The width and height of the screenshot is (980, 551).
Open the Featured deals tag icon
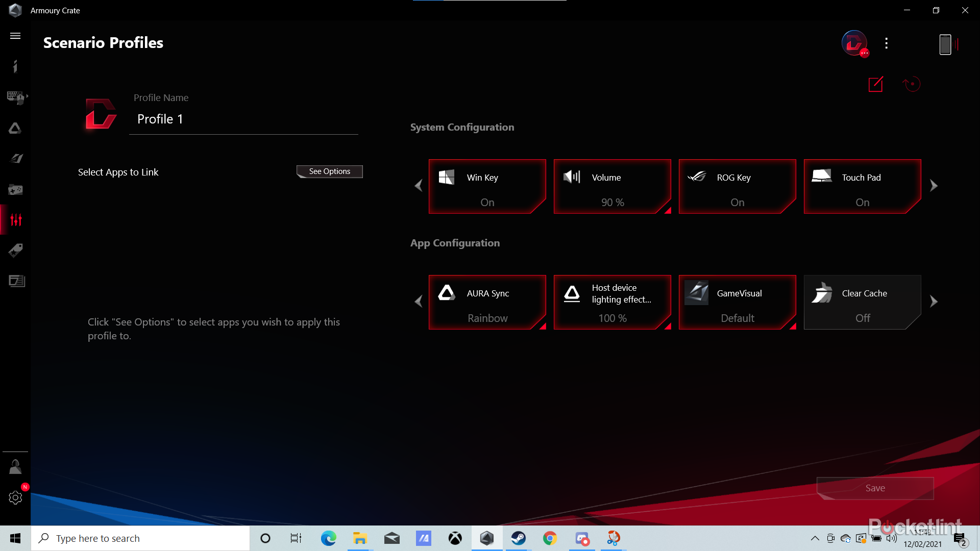click(15, 250)
